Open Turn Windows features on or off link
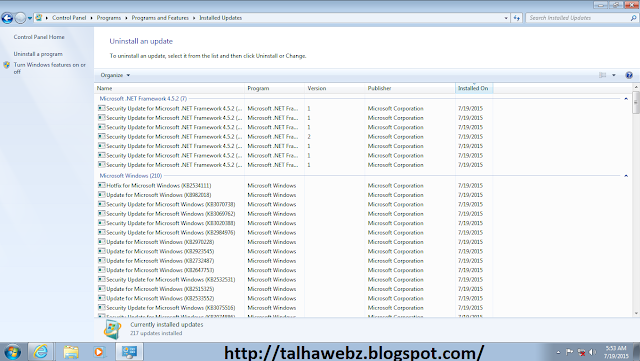The image size is (640, 361). 49,68
